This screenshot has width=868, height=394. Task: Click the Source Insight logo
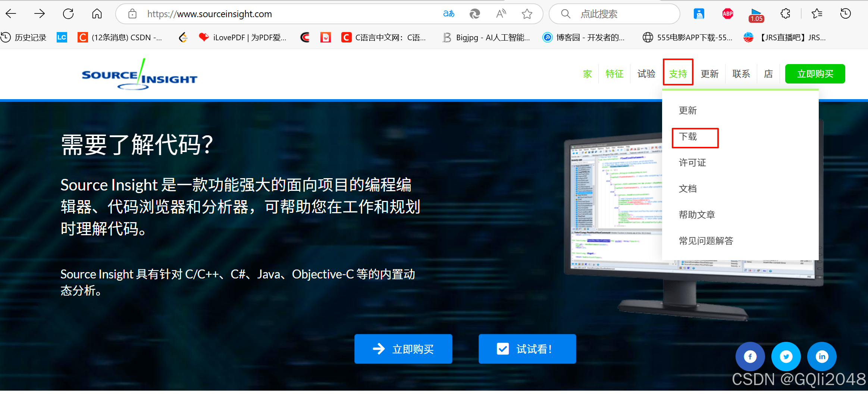pyautogui.click(x=139, y=75)
